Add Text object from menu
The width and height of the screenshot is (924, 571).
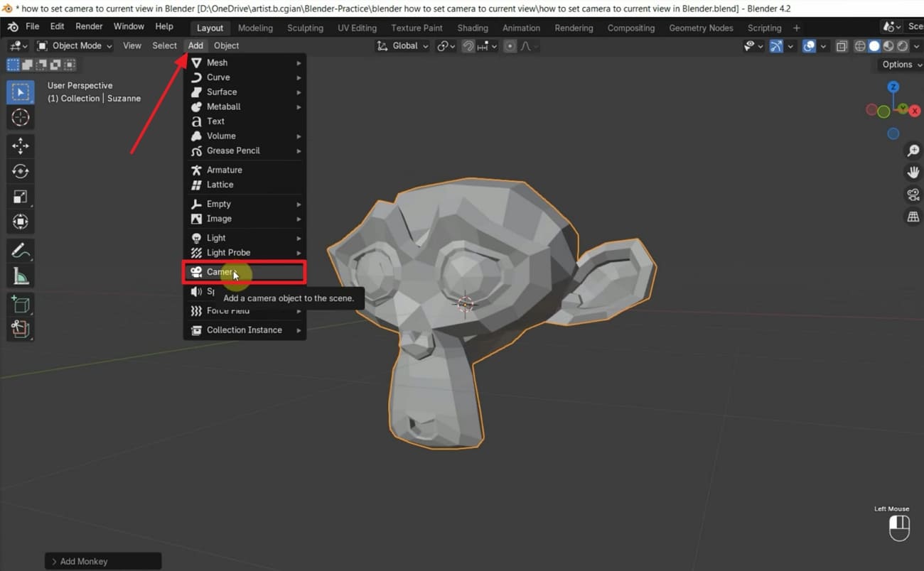click(x=246, y=121)
